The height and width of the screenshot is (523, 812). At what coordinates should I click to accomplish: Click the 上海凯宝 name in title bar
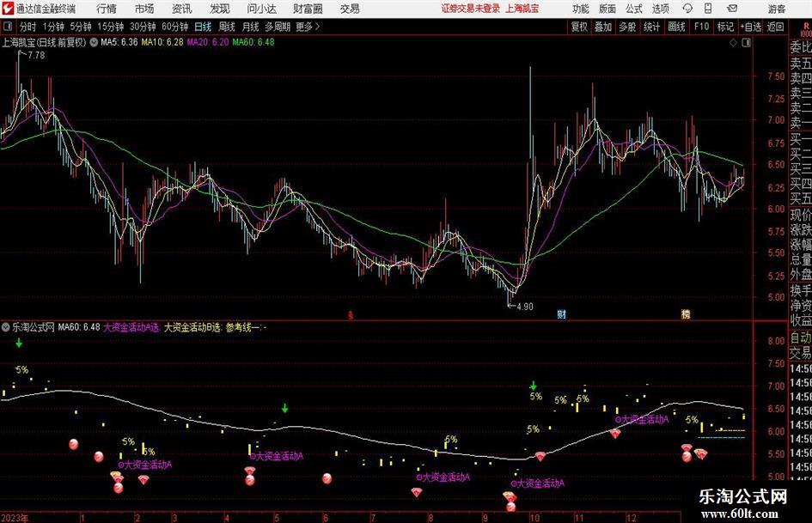click(522, 9)
